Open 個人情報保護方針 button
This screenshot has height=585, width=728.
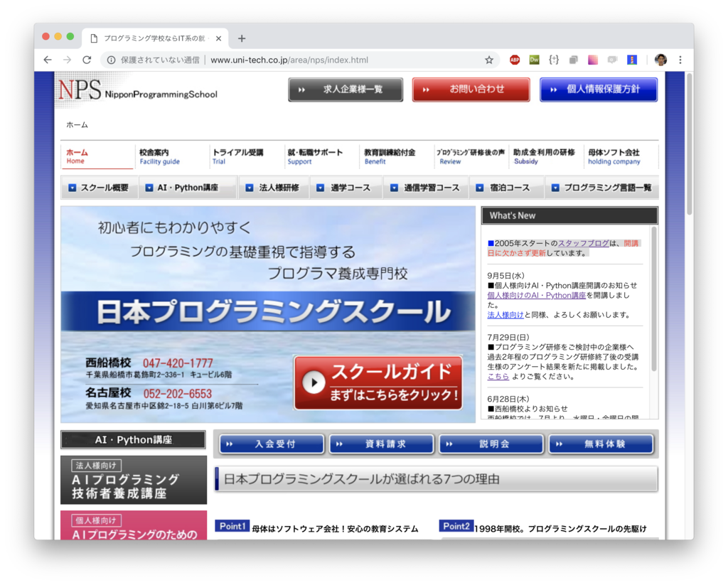pos(599,90)
